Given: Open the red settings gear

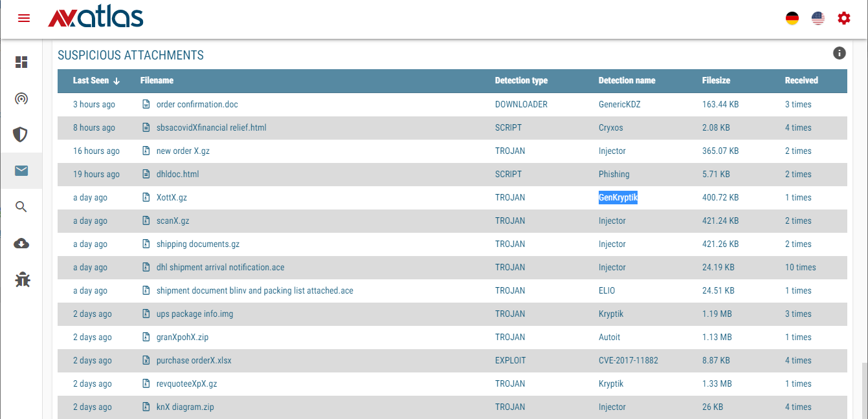Looking at the screenshot, I should (844, 18).
